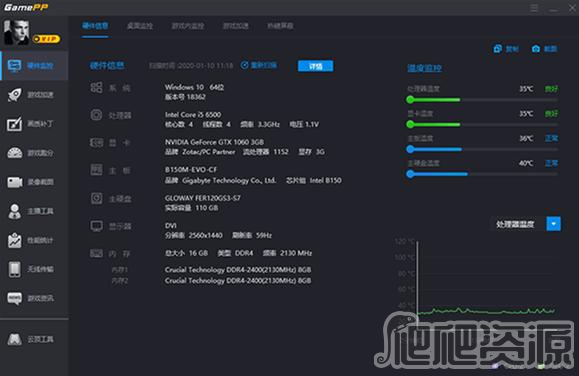Click the 'B150M-EVO-CF' motherboard text
579x376 pixels.
[x=191, y=170]
